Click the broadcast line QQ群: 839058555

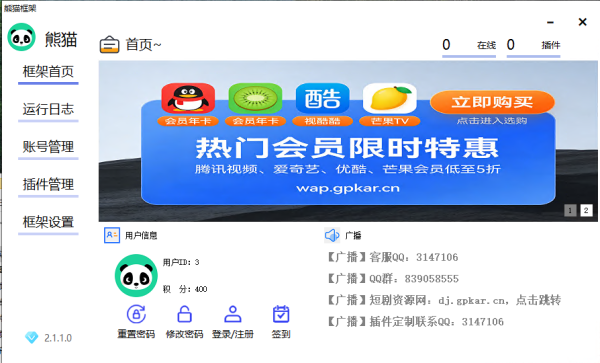393,278
